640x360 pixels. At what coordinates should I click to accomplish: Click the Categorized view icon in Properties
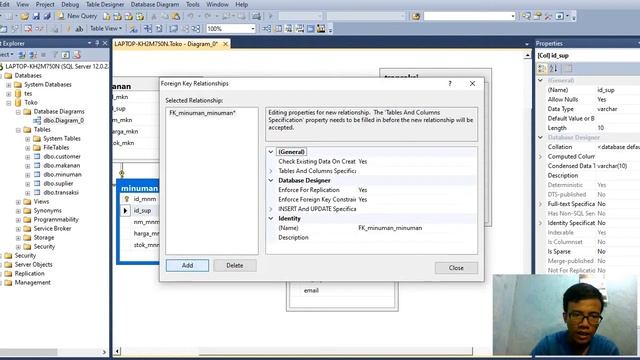[542, 69]
